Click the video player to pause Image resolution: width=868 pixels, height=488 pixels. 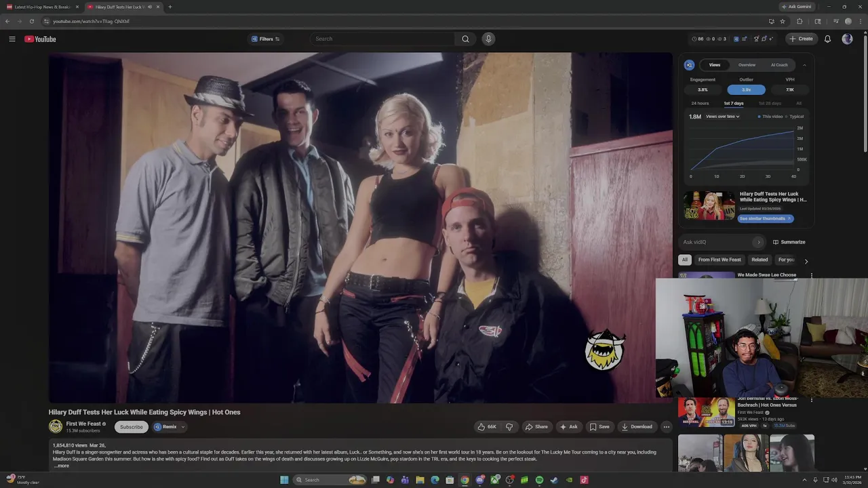click(x=360, y=228)
